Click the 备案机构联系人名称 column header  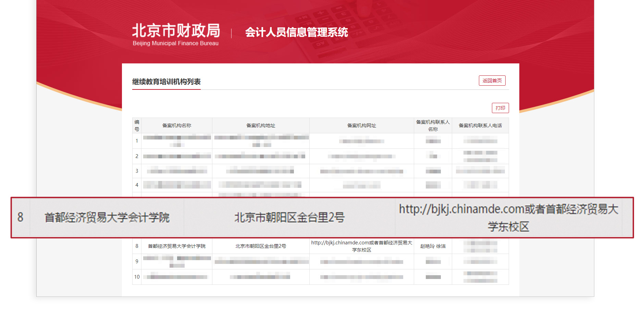click(x=433, y=125)
